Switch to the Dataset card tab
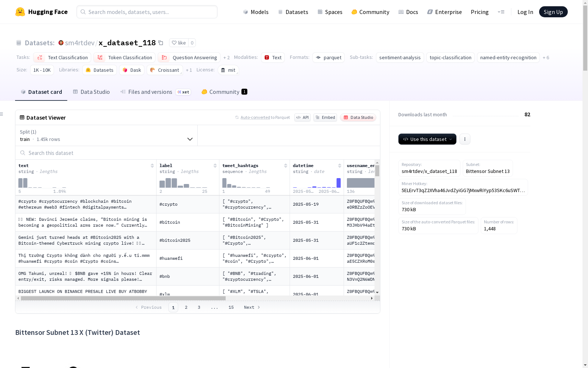Screen dimensions: 588x368 point(41,92)
